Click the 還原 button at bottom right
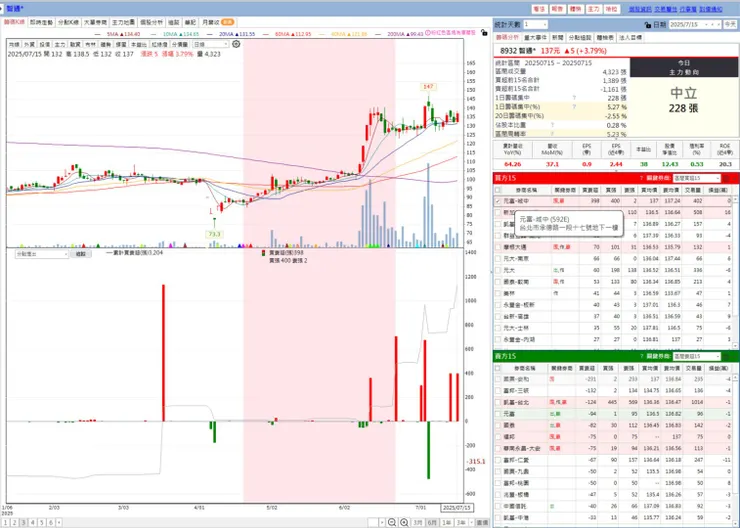The height and width of the screenshot is (528, 740). click(482, 522)
